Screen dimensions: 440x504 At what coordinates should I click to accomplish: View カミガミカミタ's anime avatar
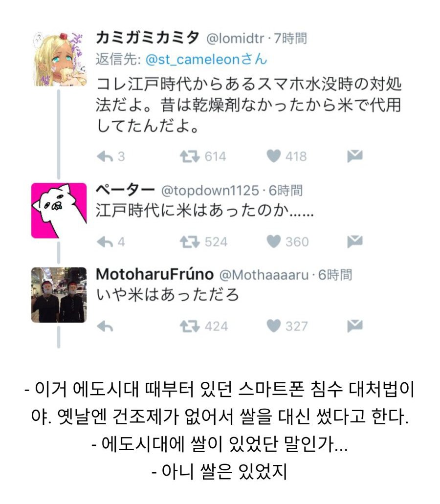60,59
